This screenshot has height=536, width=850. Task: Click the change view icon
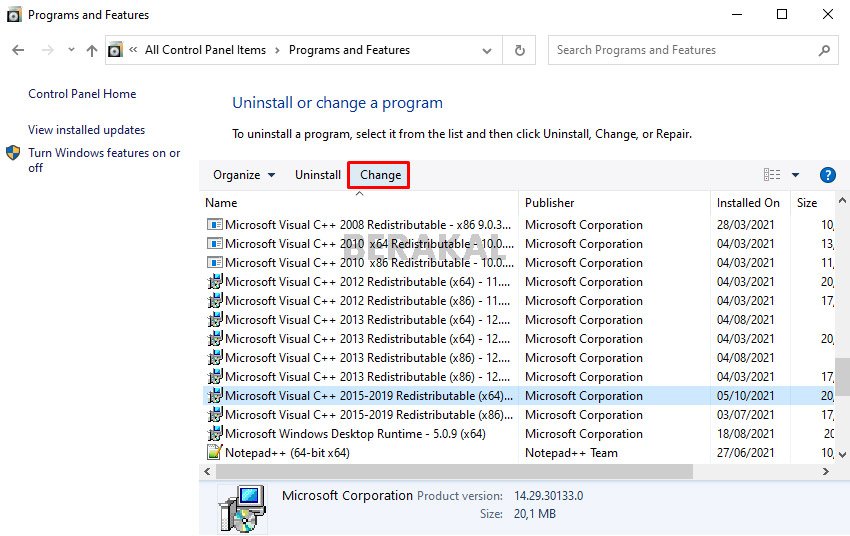[x=772, y=175]
